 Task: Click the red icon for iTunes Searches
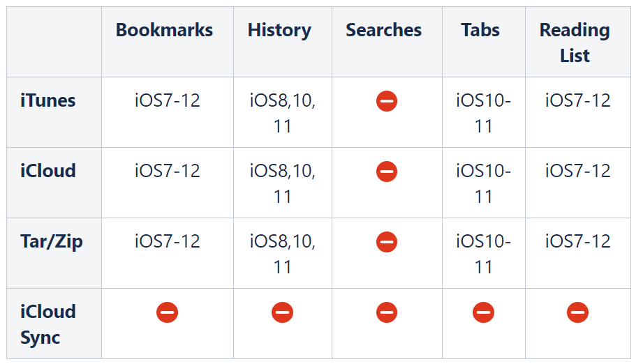(x=387, y=101)
